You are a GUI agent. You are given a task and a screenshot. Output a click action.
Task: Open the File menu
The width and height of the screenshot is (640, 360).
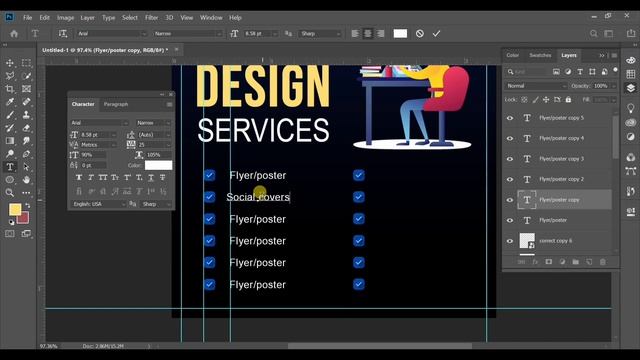(x=27, y=18)
